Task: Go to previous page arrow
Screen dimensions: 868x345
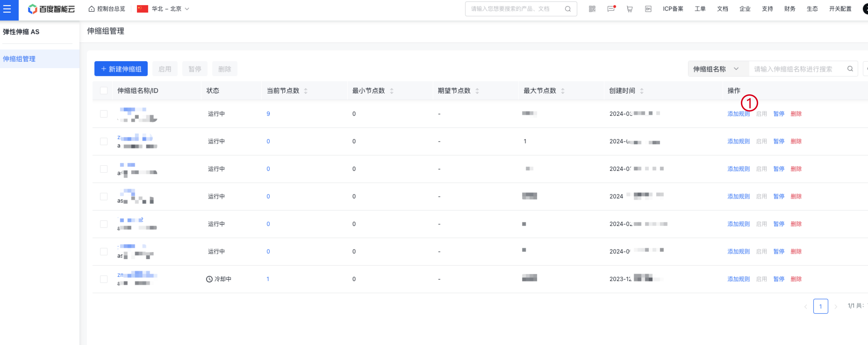Action: pyautogui.click(x=805, y=307)
